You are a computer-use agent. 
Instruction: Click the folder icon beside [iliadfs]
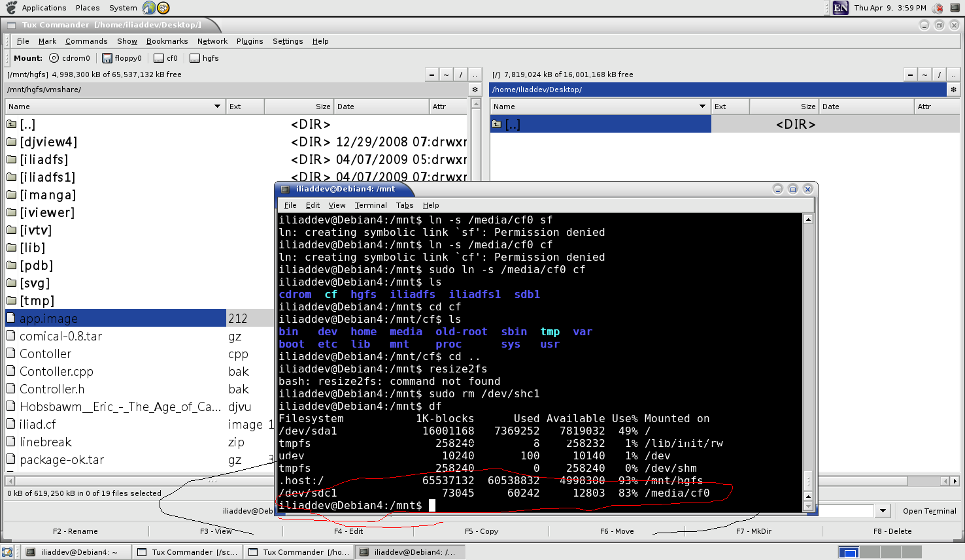[x=11, y=159]
